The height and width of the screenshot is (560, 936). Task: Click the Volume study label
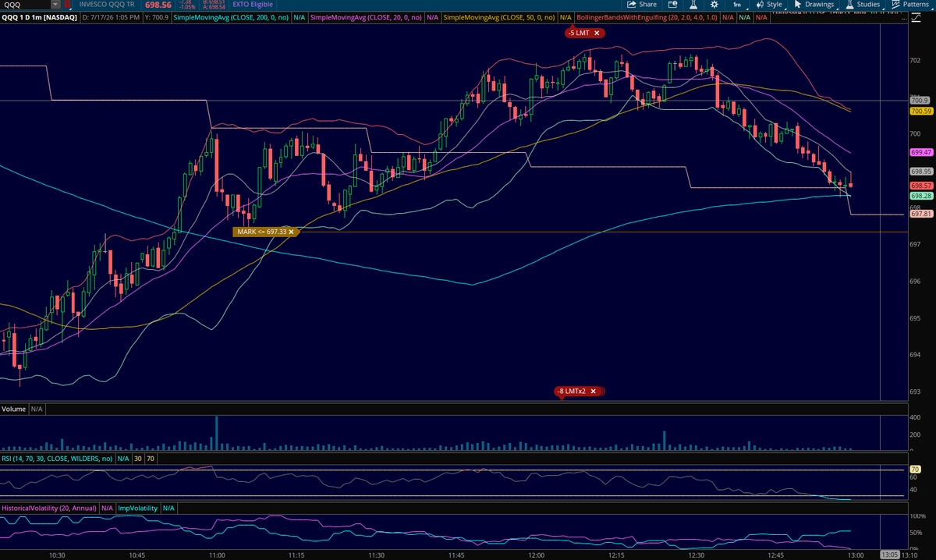tap(14, 409)
